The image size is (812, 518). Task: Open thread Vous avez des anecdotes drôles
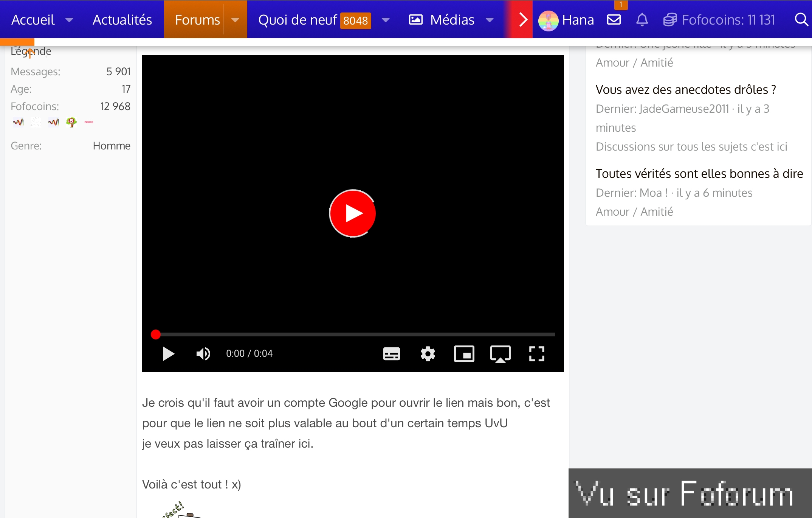click(x=685, y=90)
